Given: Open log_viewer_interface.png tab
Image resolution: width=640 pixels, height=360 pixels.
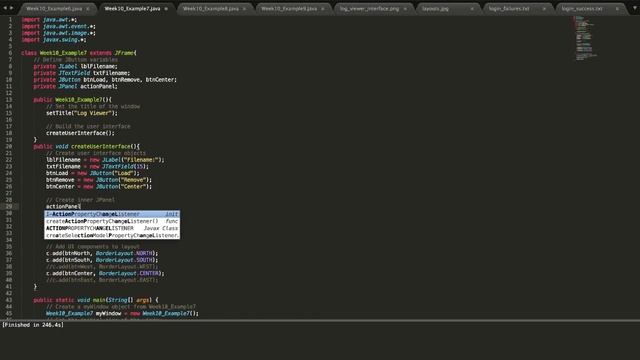Looking at the screenshot, I should pyautogui.click(x=369, y=9).
